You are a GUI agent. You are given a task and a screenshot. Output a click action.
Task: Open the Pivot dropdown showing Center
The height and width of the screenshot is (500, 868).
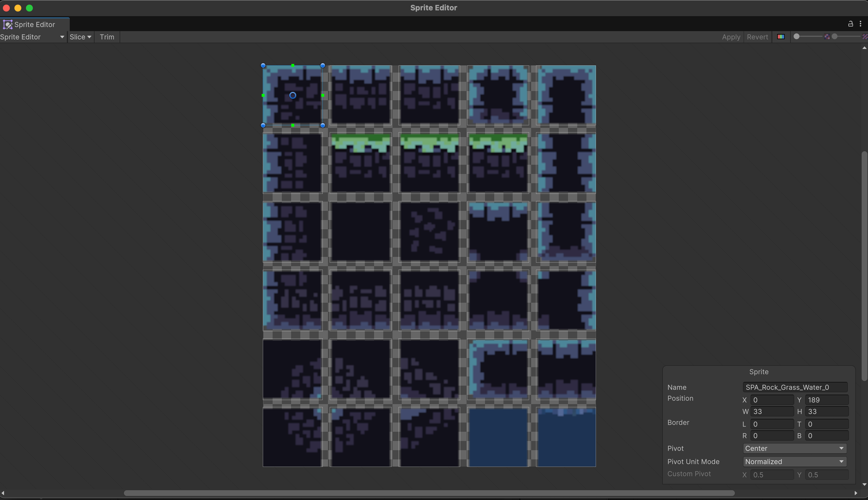tap(794, 448)
